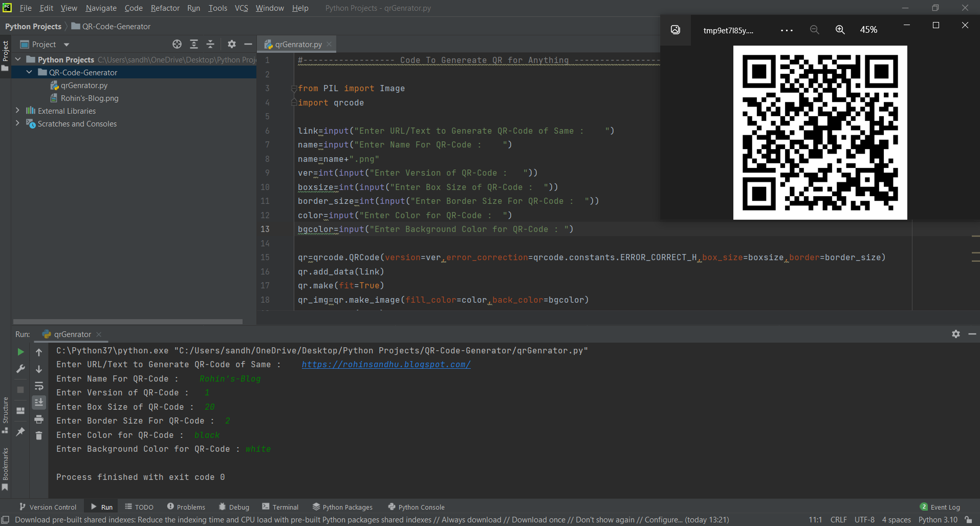Toggle Soft-Wrap in Run console
980x526 pixels.
point(39,386)
